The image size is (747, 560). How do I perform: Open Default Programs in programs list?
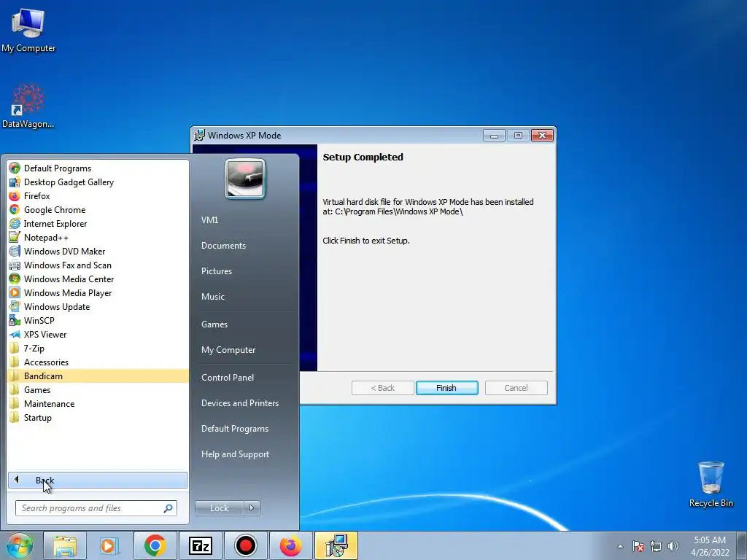(98, 168)
